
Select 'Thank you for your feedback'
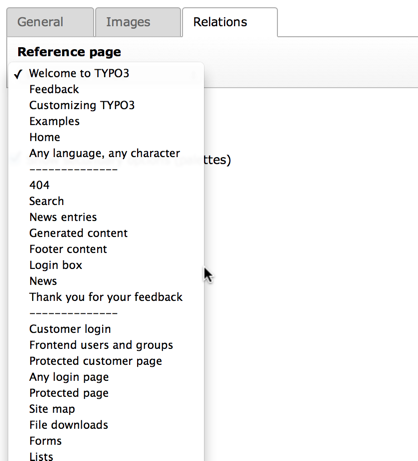106,297
